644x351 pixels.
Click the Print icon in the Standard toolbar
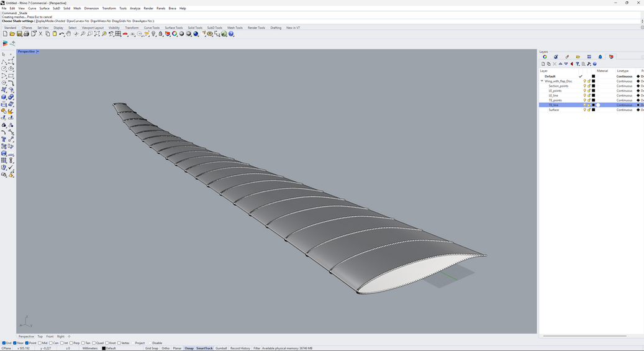pyautogui.click(x=26, y=34)
